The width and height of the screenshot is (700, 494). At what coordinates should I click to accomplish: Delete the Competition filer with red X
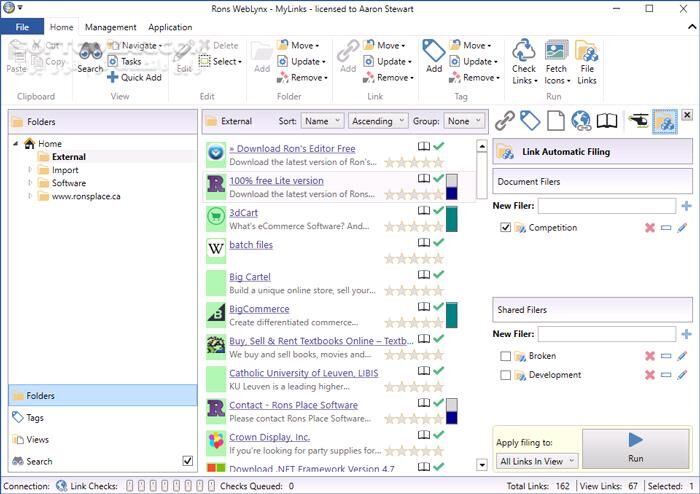pos(650,228)
